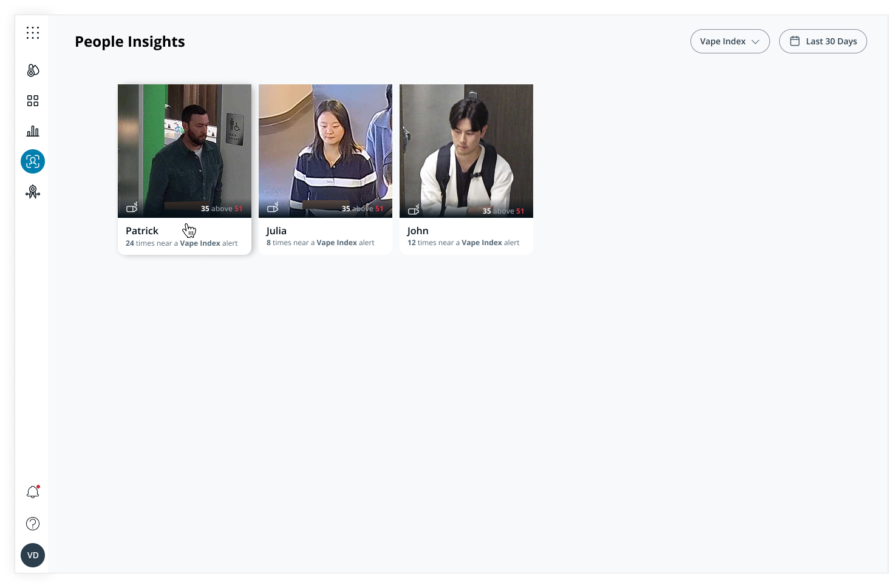Check notifications via the bell icon
The image size is (889, 588).
click(x=33, y=492)
